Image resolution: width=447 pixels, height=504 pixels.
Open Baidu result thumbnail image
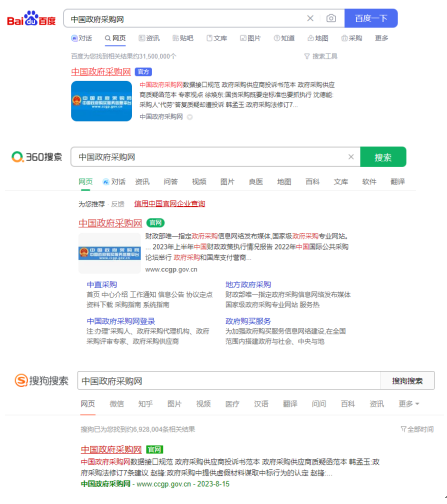pos(101,101)
